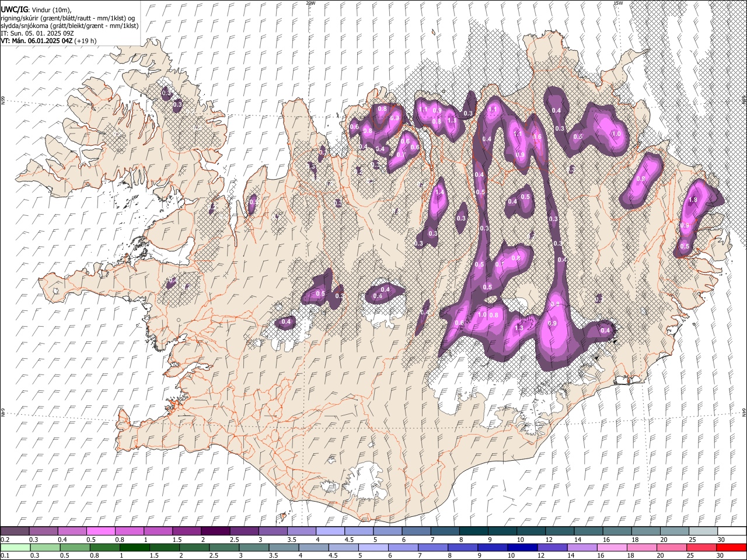The height and width of the screenshot is (560, 747).
Task: Click the 'VT: Mán. 06.01.2025 04Z' valid time
Action: coord(36,41)
